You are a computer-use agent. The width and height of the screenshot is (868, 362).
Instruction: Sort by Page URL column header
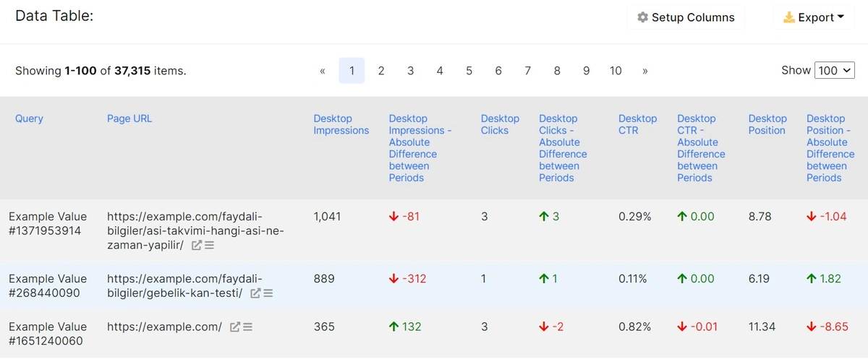coord(129,118)
